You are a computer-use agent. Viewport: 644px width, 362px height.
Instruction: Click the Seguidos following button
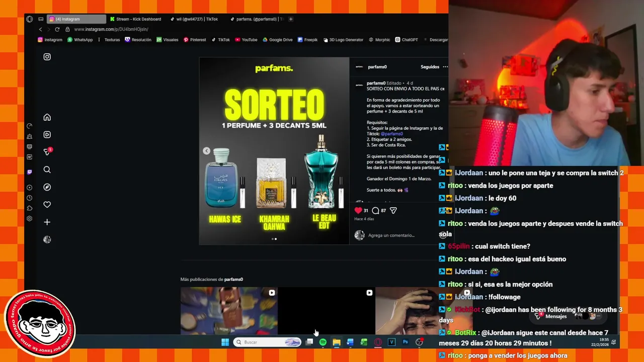(x=430, y=67)
